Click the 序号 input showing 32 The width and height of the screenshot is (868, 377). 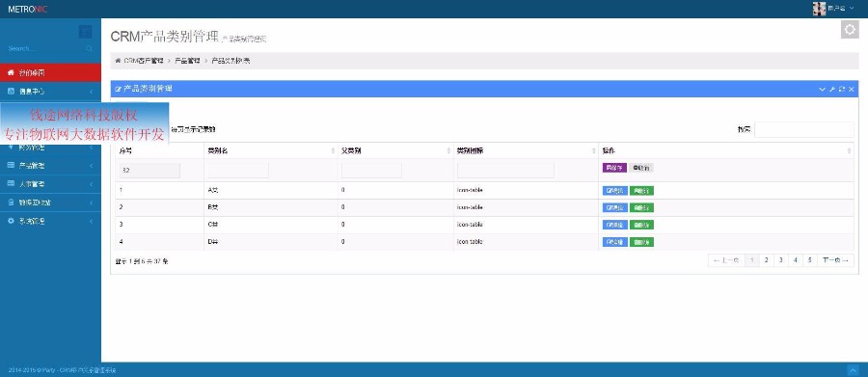(x=149, y=171)
